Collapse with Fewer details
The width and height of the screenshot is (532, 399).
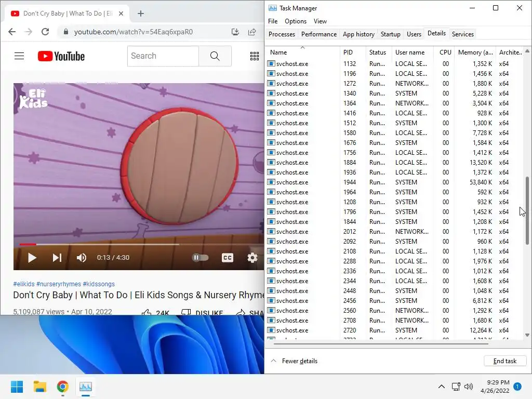pos(294,361)
